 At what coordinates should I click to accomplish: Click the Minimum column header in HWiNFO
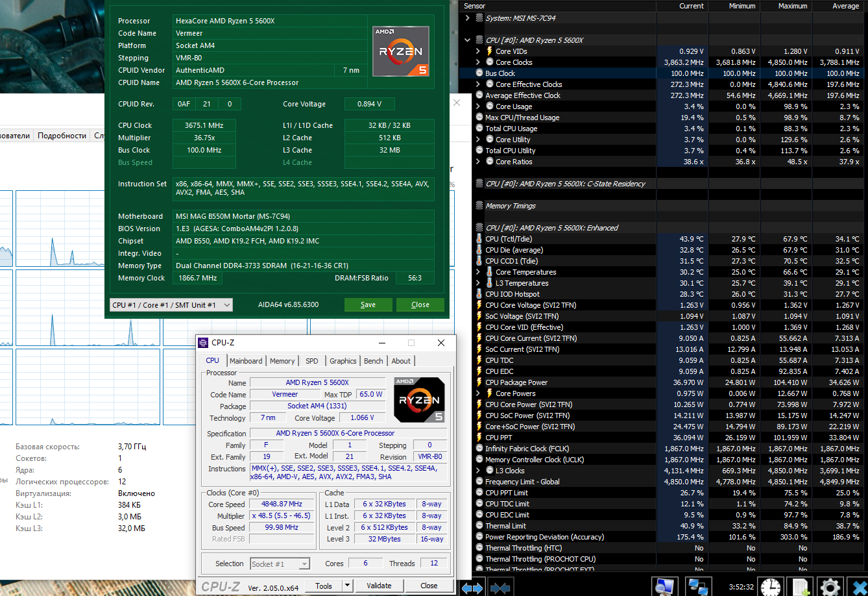pyautogui.click(x=734, y=6)
